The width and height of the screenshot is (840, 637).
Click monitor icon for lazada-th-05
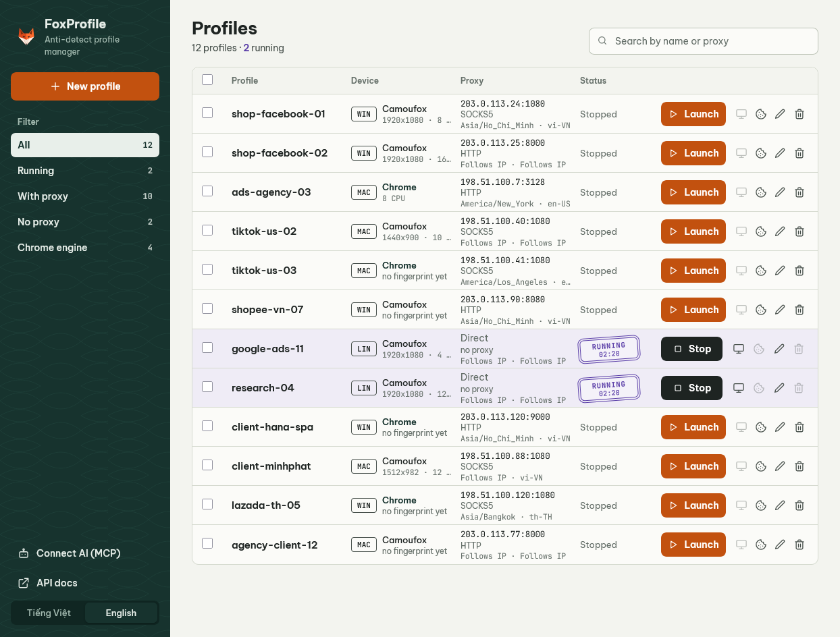(x=741, y=505)
